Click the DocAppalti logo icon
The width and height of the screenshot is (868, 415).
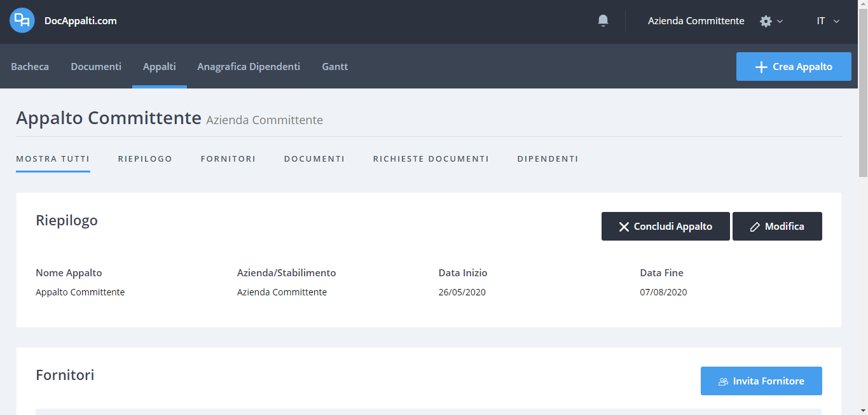point(22,20)
